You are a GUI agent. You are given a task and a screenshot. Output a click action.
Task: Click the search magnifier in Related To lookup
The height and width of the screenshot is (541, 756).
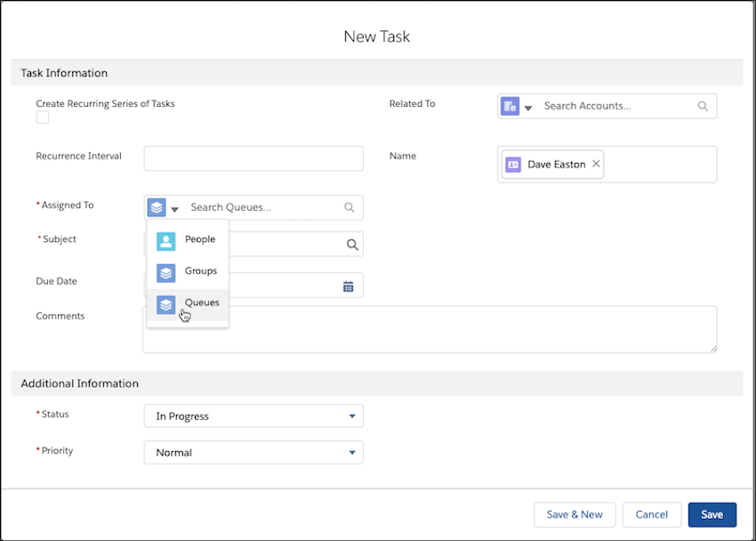click(x=703, y=105)
